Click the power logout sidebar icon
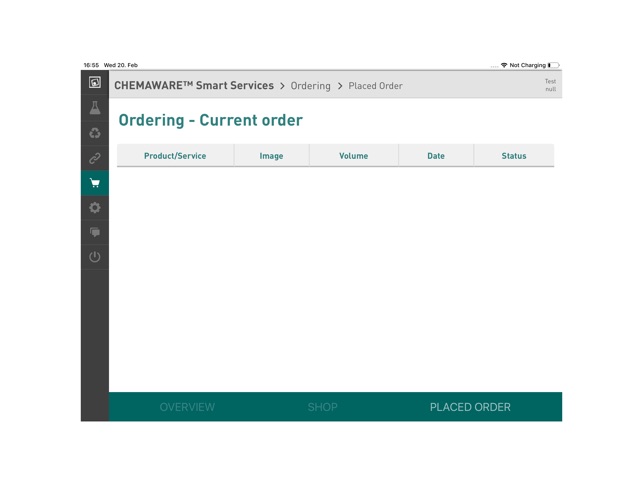 point(95,257)
